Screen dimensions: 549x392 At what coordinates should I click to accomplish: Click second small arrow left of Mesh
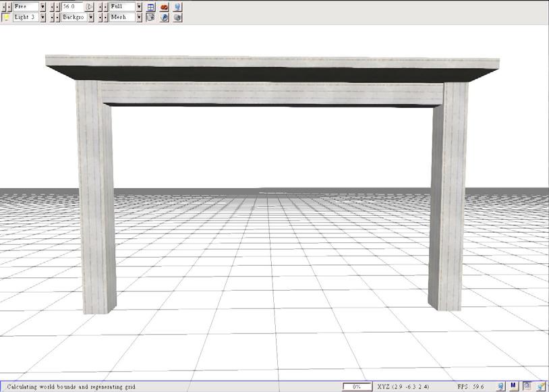point(106,17)
